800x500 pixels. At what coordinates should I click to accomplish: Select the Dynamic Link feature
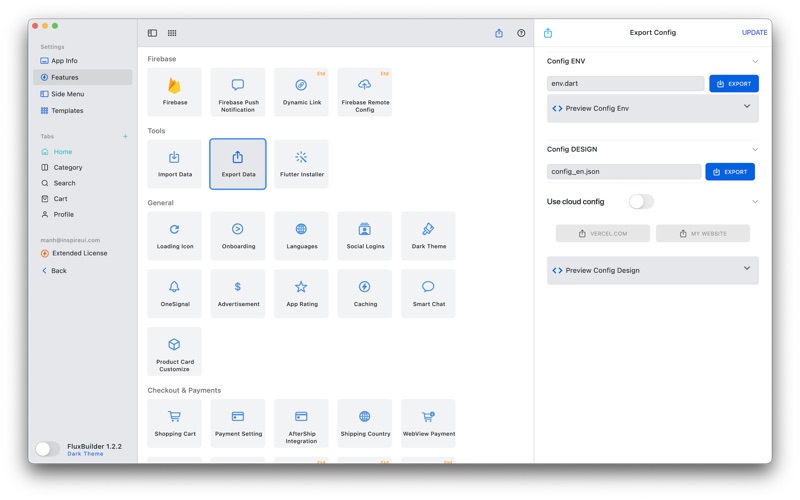click(301, 92)
